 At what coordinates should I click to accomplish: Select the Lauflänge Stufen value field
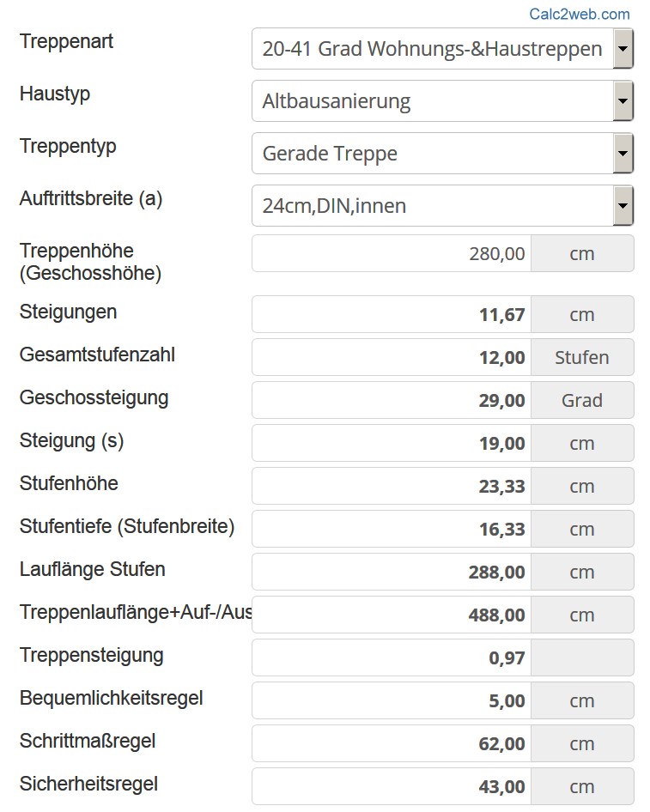click(x=392, y=572)
